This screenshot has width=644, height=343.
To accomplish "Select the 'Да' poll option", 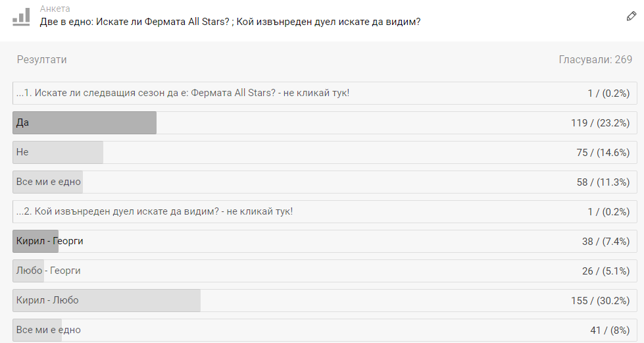I will [325, 122].
